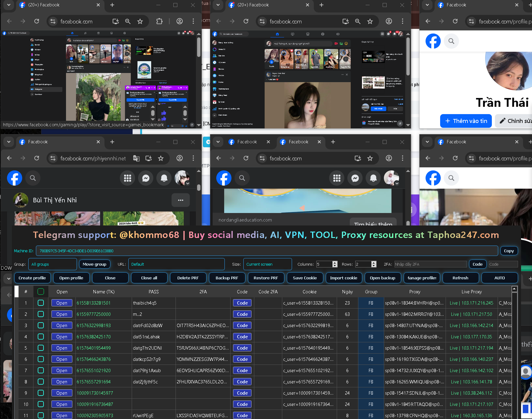Click the Facebook logo on the Trần Thái profile page
Screen dimensions: 532x419
[x=433, y=41]
